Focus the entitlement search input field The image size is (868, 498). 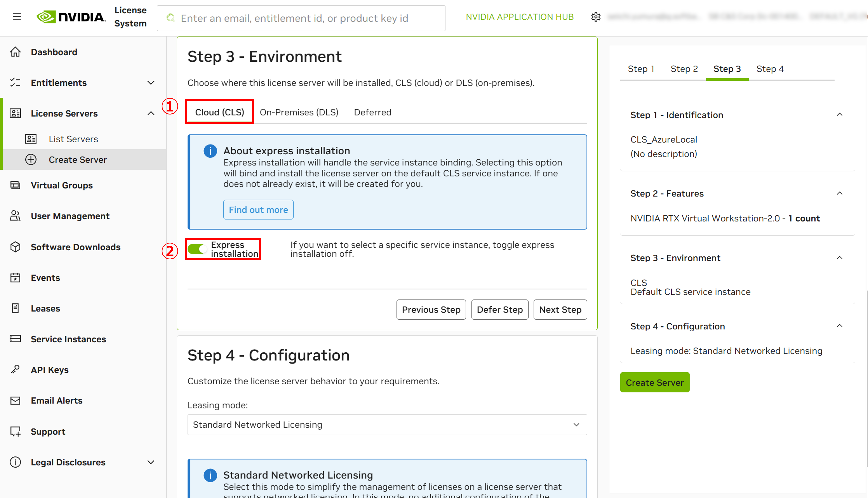(301, 18)
